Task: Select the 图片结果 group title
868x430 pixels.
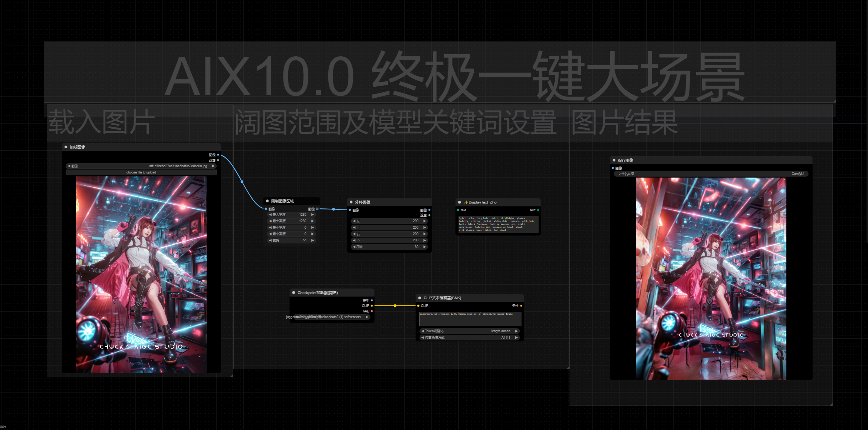Action: (x=625, y=122)
